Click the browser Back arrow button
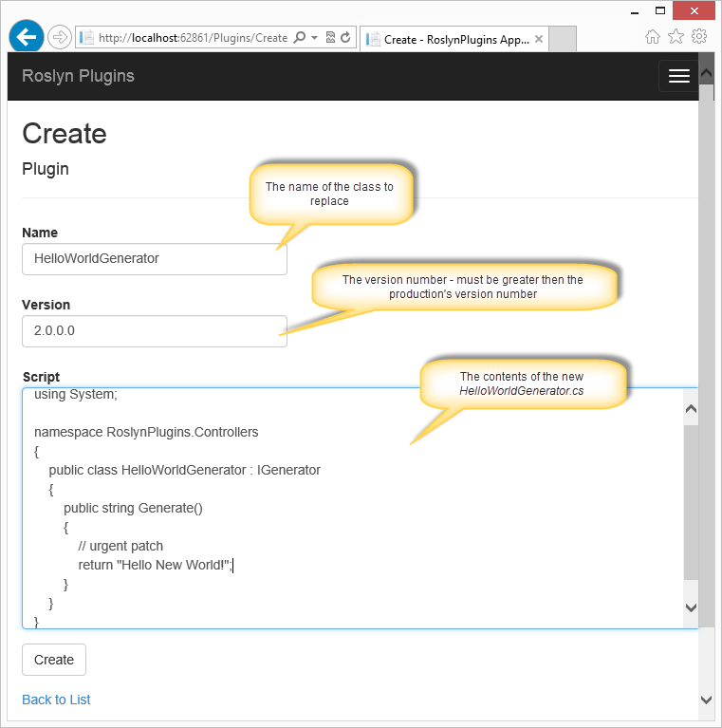Screen dimensions: 722x728 tap(27, 37)
